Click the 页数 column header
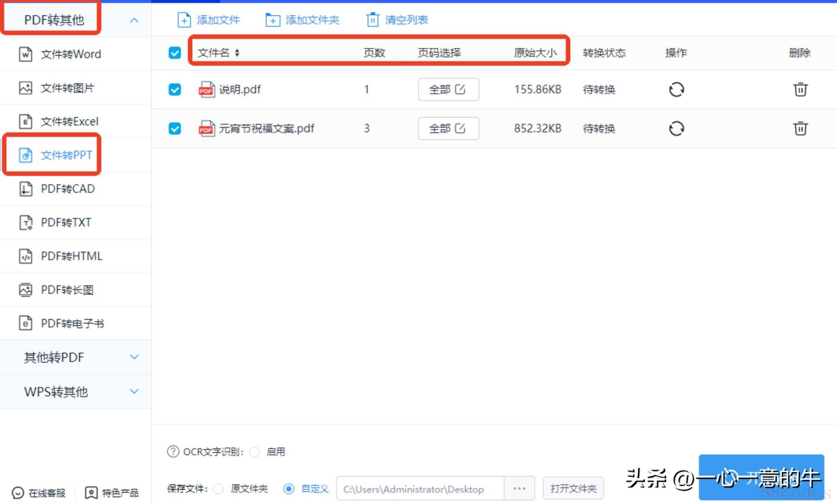The image size is (837, 504). (374, 53)
